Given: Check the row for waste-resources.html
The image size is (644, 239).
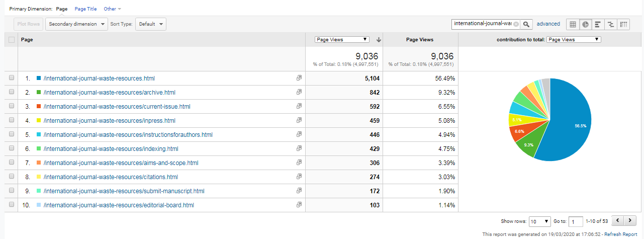Looking at the screenshot, I should point(12,78).
